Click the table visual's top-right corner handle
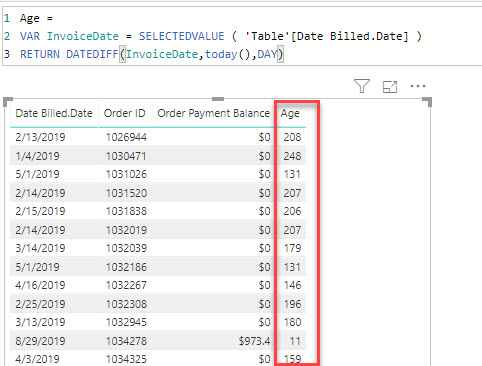This screenshot has width=482, height=366. click(x=427, y=102)
